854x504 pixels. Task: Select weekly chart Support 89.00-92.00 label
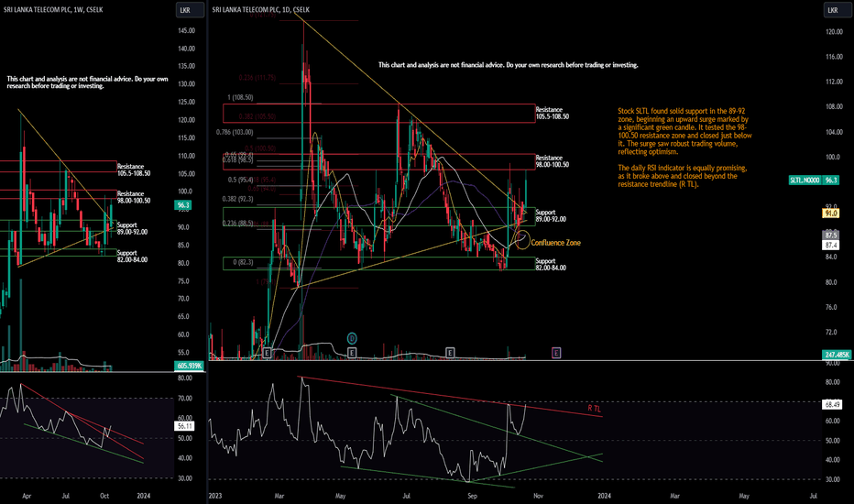(132, 228)
